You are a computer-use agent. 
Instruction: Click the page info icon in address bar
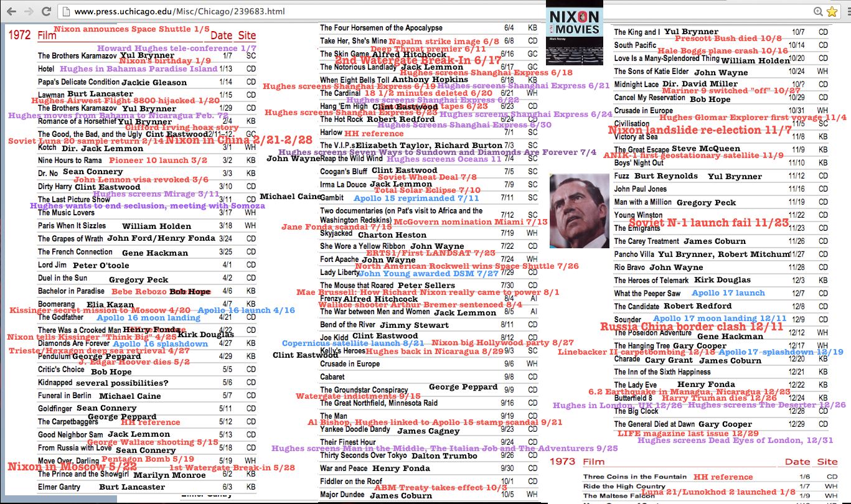(65, 12)
